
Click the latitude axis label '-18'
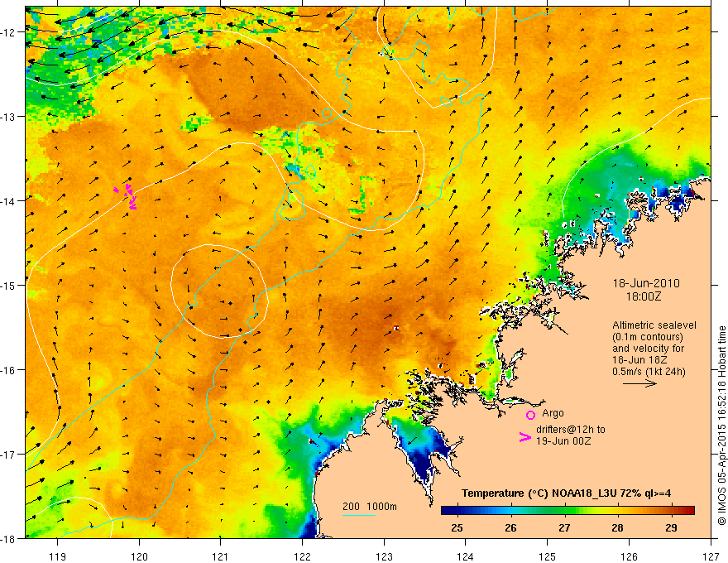coord(8,538)
